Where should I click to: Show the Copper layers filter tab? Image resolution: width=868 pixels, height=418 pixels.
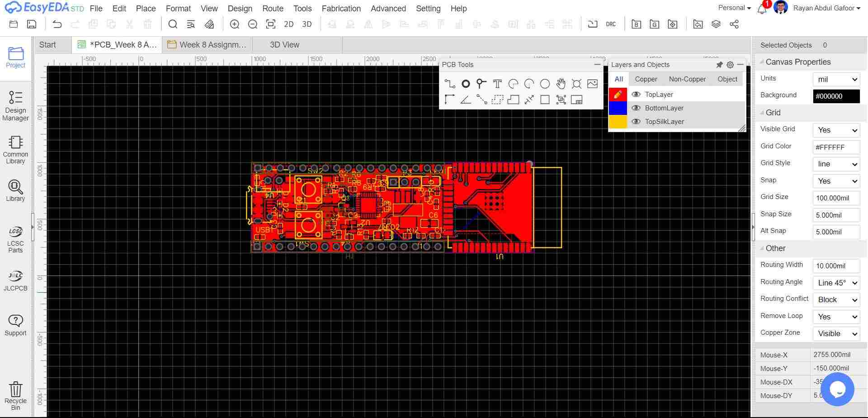click(646, 79)
